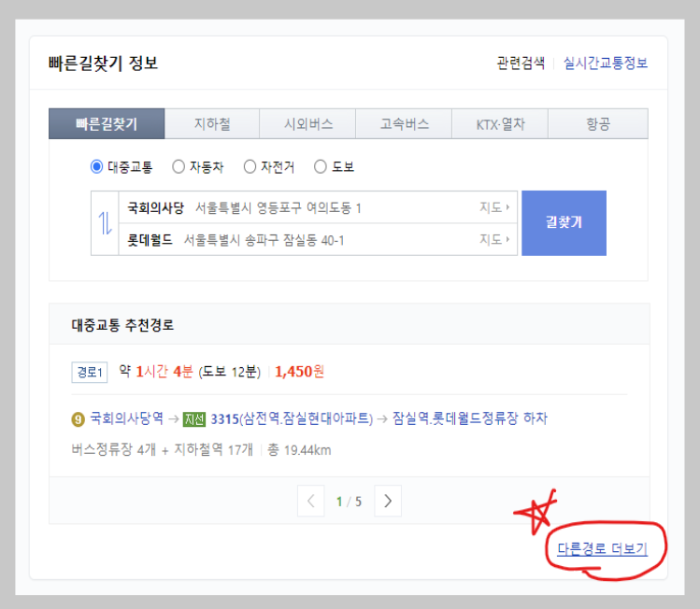The width and height of the screenshot is (700, 609).
Task: Click the green 지선 bus type badge
Action: pos(194,419)
